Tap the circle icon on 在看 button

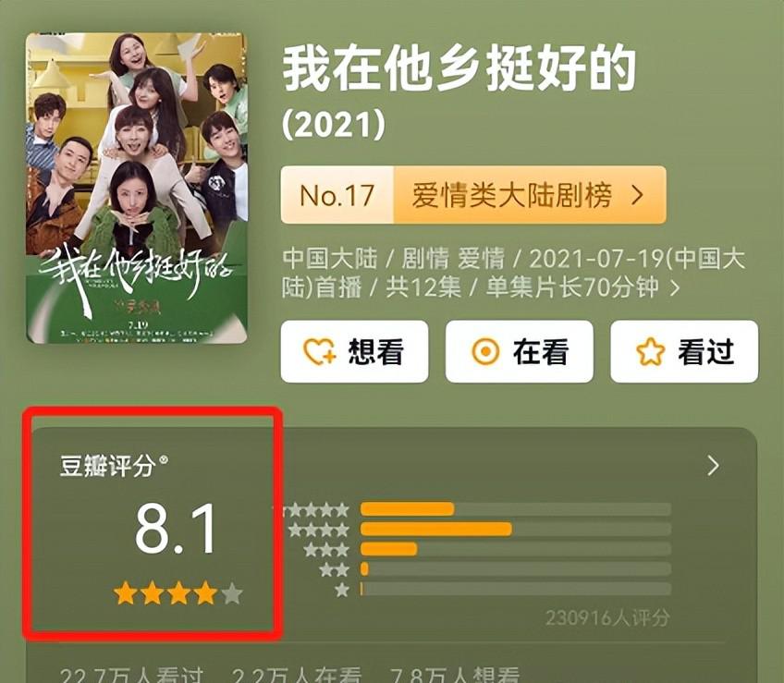[485, 351]
